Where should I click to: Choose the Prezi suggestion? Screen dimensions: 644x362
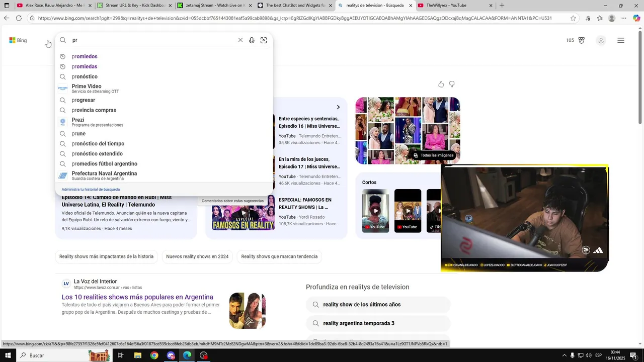164,122
